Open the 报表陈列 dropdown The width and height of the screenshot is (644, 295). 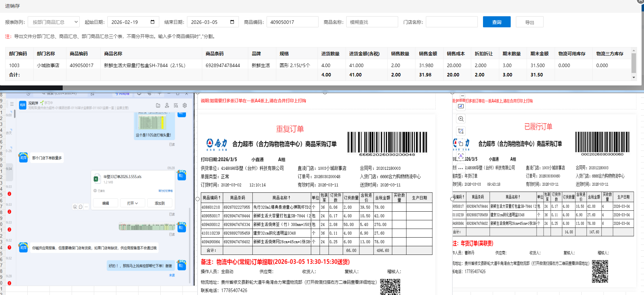pyautogui.click(x=54, y=22)
